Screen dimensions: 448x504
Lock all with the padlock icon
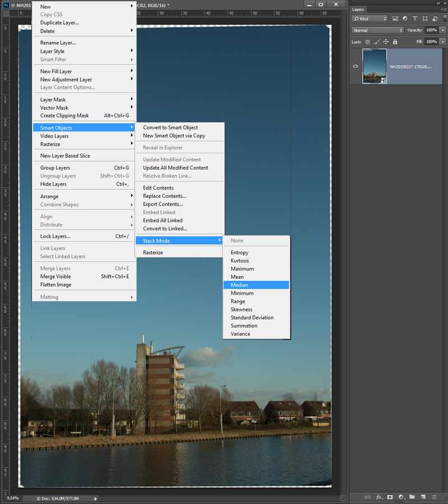tap(395, 42)
